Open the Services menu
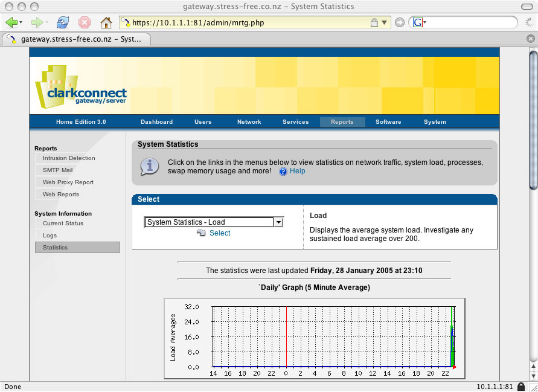The height and width of the screenshot is (392, 538). tap(295, 122)
